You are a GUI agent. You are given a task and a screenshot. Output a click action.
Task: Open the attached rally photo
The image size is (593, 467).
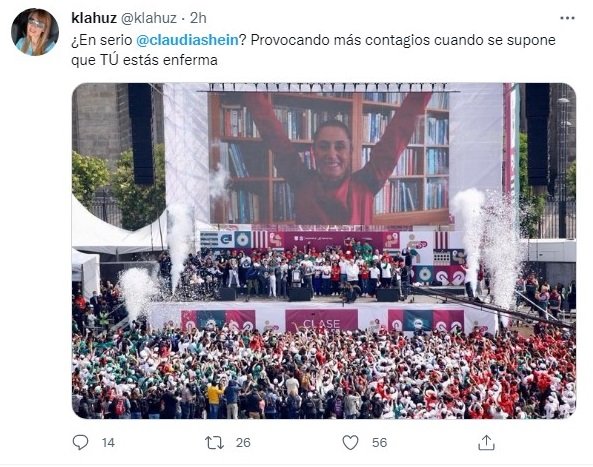point(324,251)
